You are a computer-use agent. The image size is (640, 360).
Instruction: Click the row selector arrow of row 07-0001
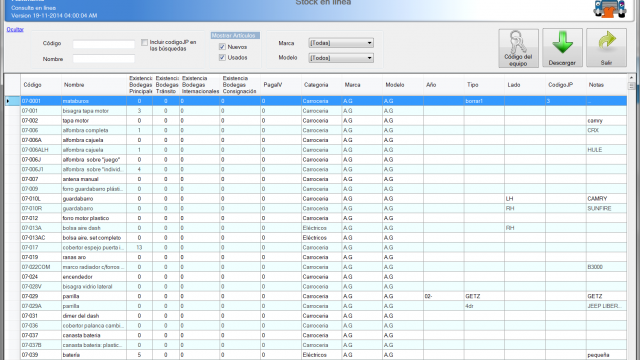[x=12, y=101]
